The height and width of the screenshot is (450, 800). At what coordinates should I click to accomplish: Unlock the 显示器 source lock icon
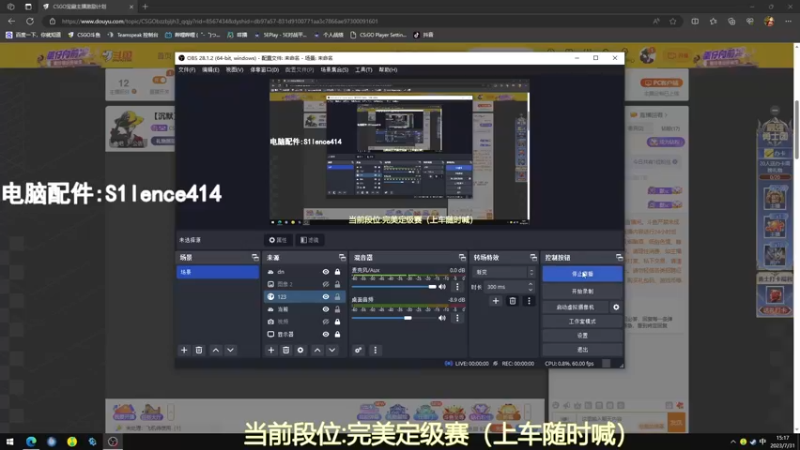click(x=337, y=334)
